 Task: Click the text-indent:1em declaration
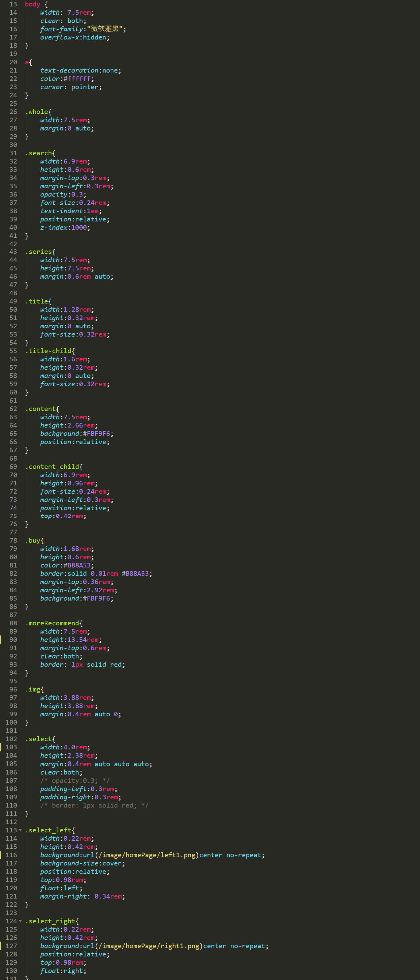[x=71, y=211]
